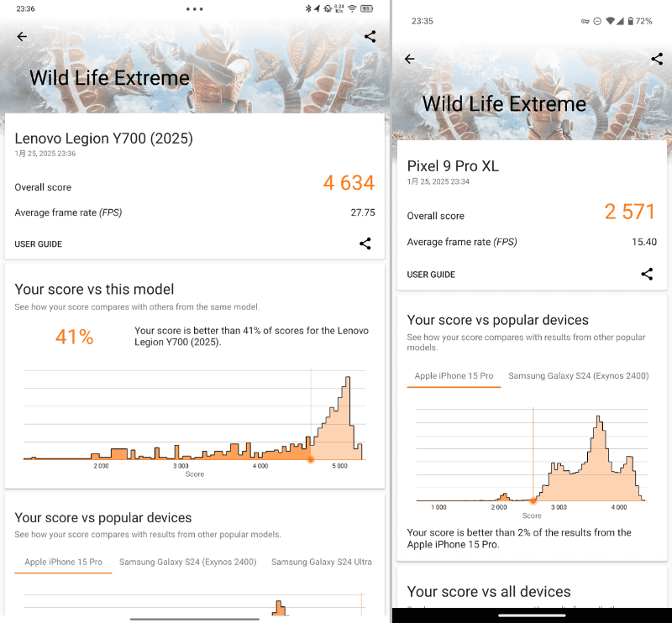Tap overall score 2 571
Screen dimensions: 672x623
[629, 212]
